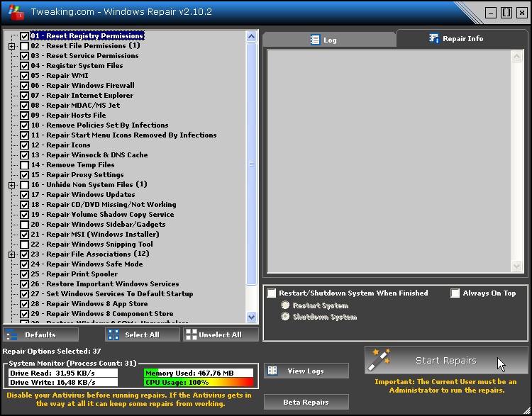Click the View Logs book icon
Viewport: 532px width, 416px height.
click(x=272, y=371)
